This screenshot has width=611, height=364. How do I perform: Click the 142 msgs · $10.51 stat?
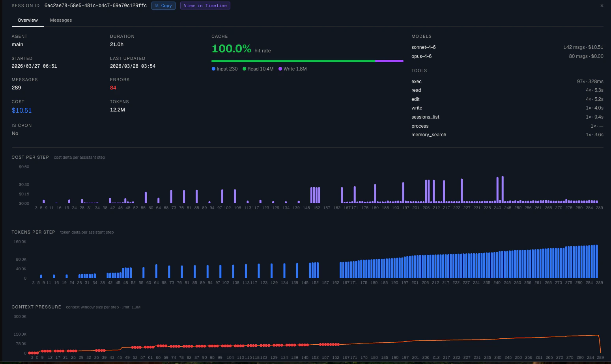point(583,47)
